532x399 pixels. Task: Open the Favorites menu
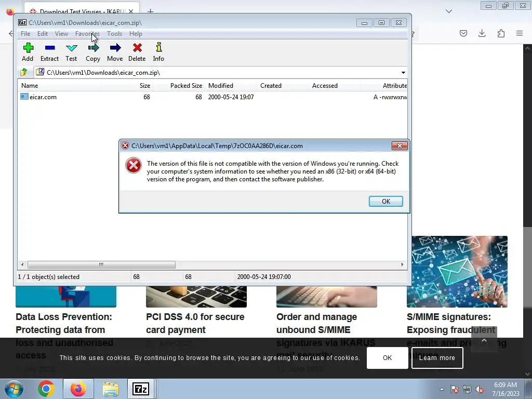point(87,34)
